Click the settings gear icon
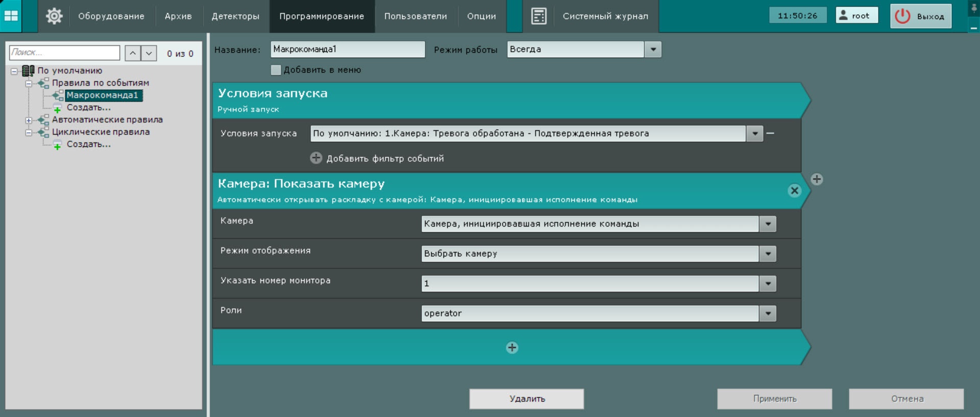The width and height of the screenshot is (980, 417). pyautogui.click(x=54, y=16)
